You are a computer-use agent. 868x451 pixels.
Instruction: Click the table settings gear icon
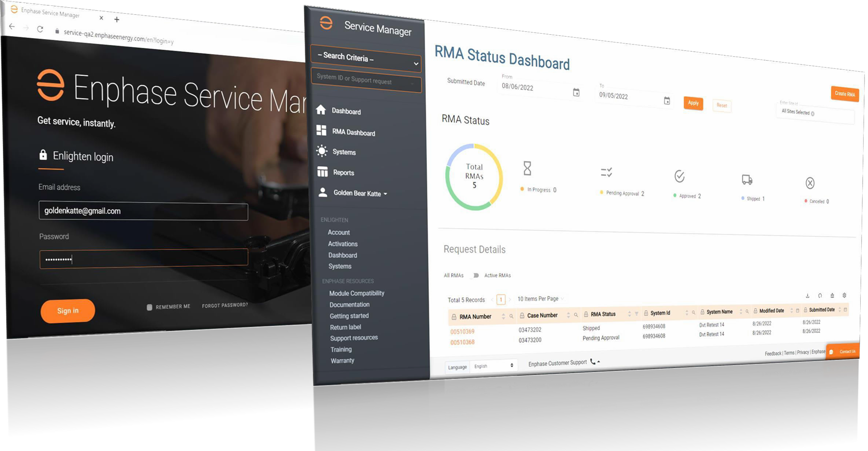(845, 295)
